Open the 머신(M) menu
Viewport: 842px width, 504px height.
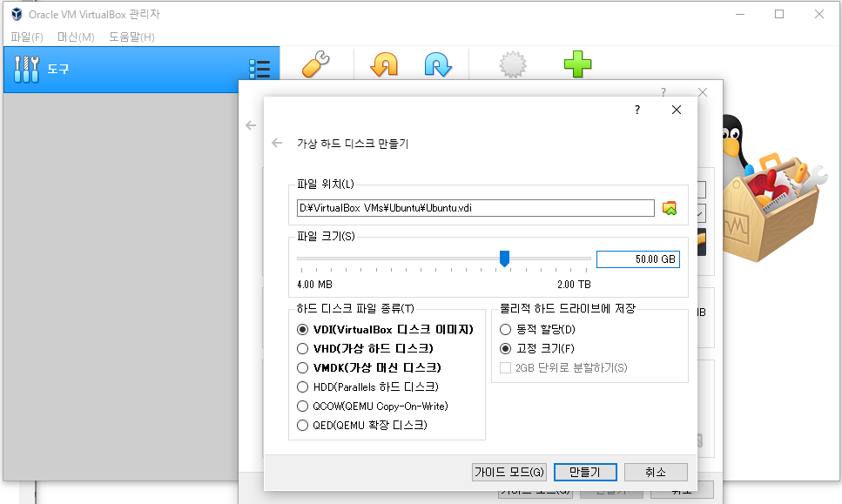point(76,37)
